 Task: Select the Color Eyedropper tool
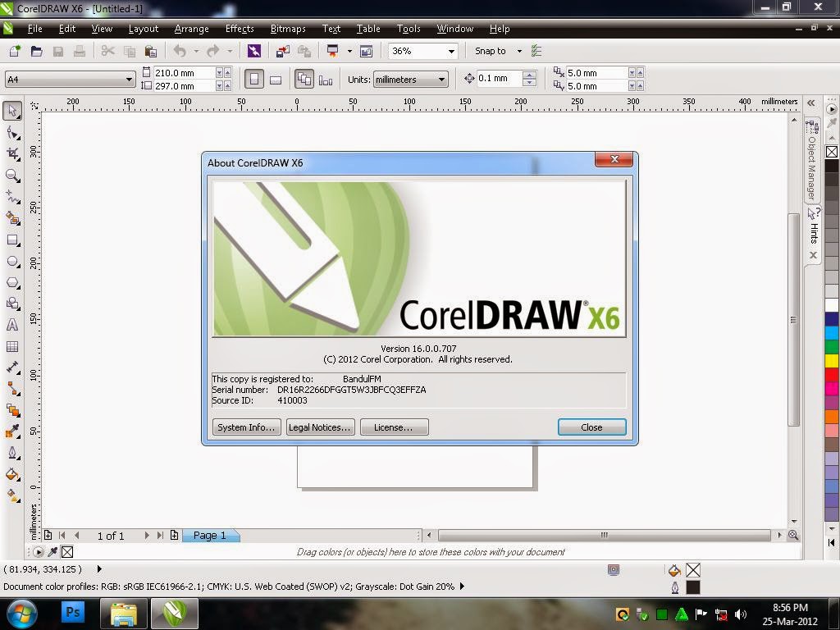(12, 431)
